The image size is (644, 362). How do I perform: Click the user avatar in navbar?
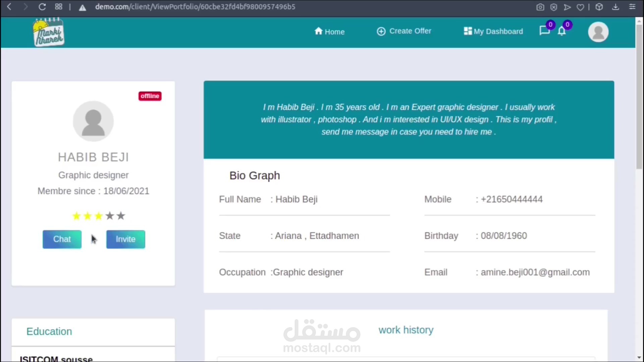coord(598,32)
